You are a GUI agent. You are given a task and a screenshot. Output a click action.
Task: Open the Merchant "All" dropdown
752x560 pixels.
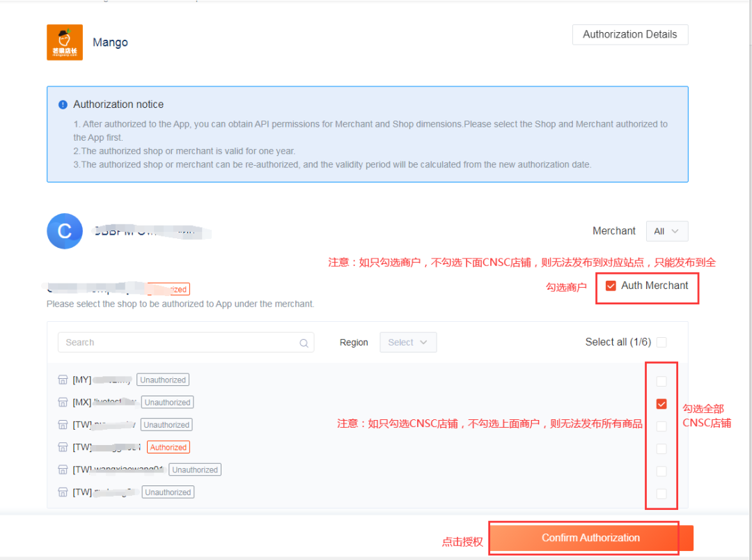(667, 231)
